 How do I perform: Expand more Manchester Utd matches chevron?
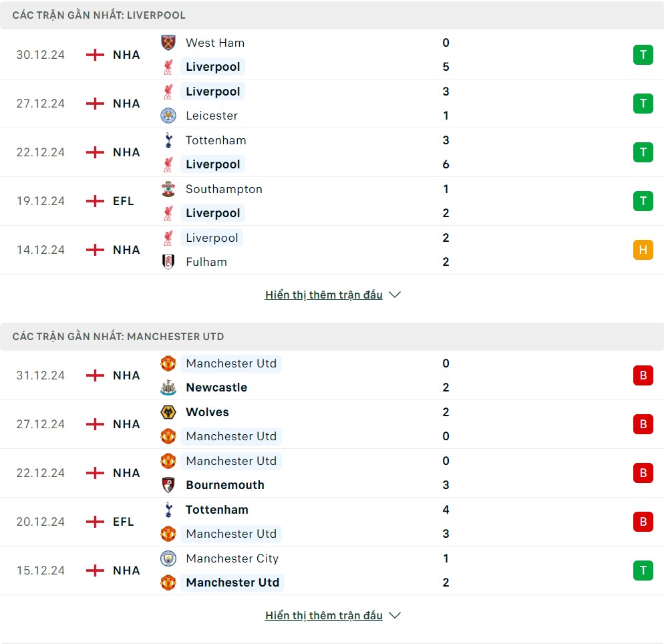pyautogui.click(x=394, y=615)
